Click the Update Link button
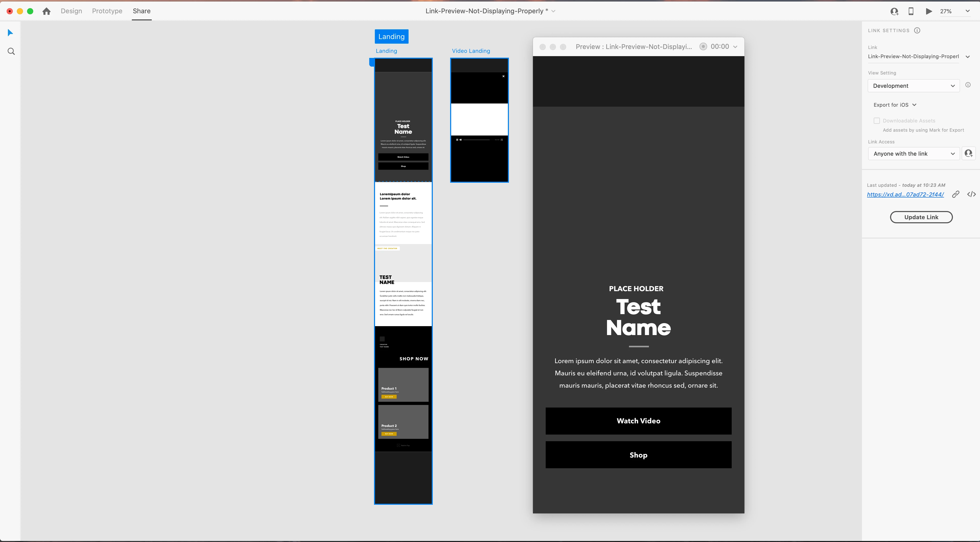980x542 pixels. (x=921, y=217)
